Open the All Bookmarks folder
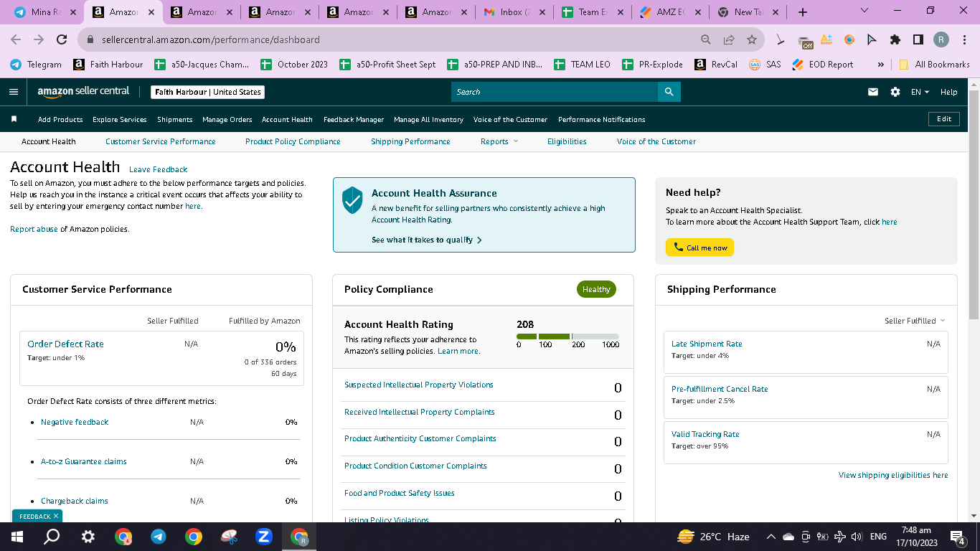Viewport: 980px width, 551px height. click(934, 65)
